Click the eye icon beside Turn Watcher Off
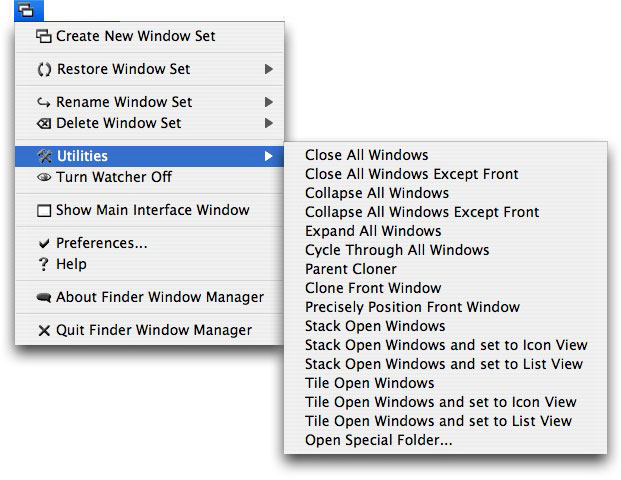 click(x=44, y=177)
